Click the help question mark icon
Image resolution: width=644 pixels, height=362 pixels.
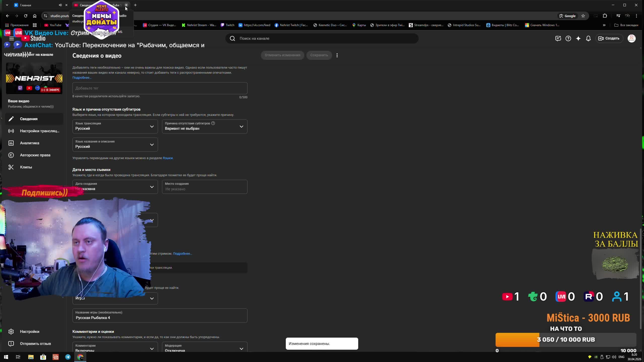pos(568,38)
